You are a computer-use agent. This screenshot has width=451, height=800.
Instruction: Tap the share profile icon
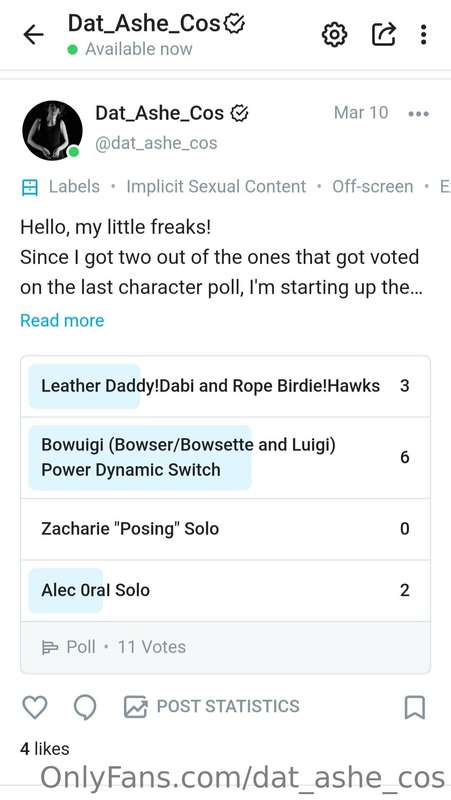coord(384,34)
